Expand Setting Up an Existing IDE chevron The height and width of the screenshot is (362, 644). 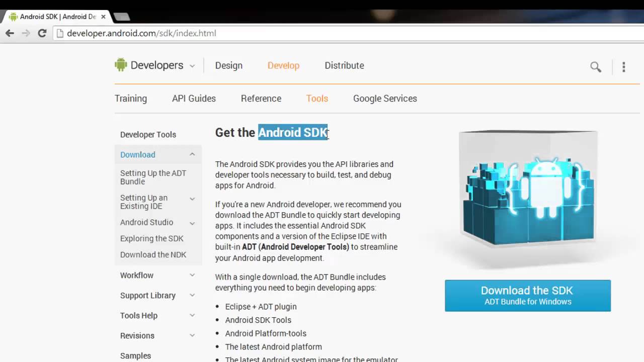[192, 199]
